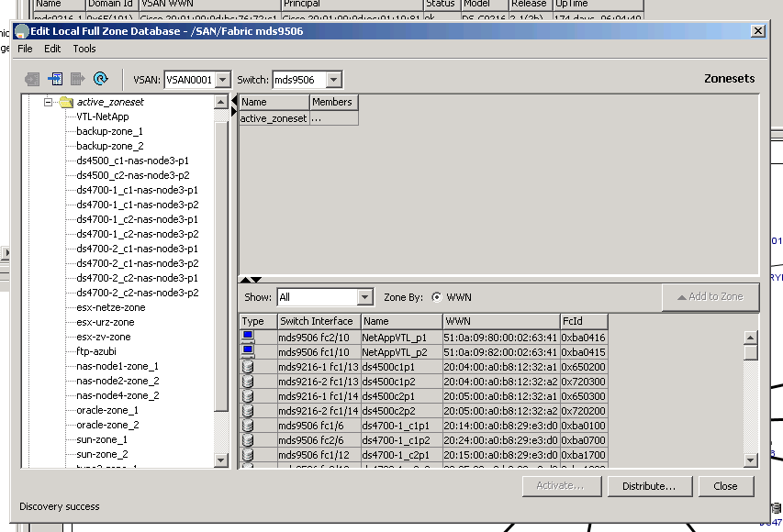
Task: Open the Show filter dropdown
Action: 365,297
